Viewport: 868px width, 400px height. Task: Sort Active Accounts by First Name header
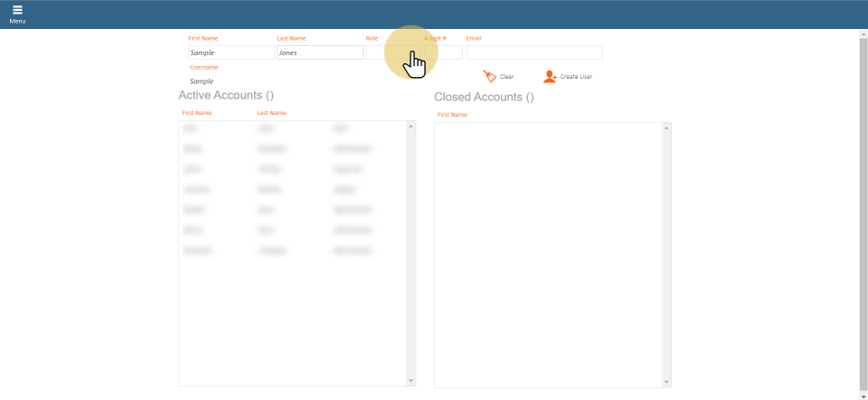tap(196, 113)
